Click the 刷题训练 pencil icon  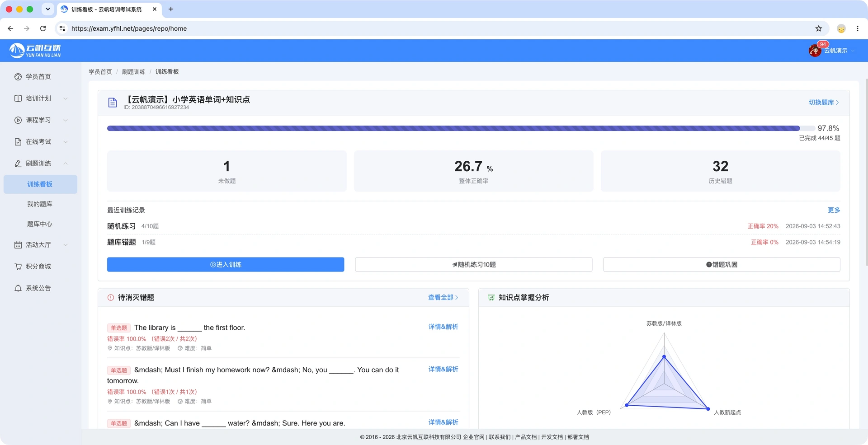point(18,164)
